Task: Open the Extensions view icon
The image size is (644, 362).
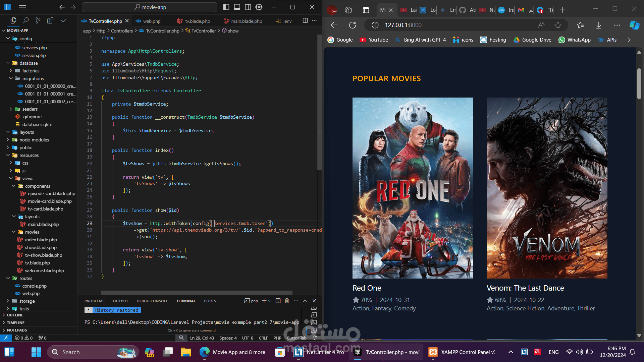Action: [x=50, y=21]
